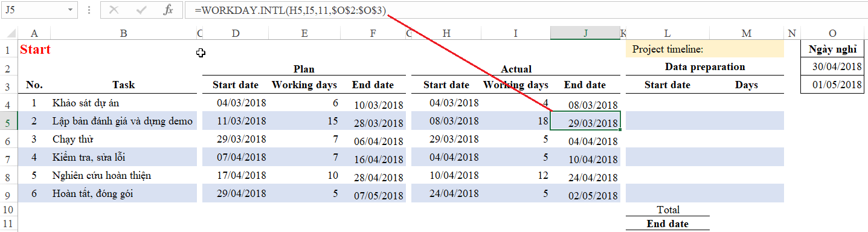
Task: Click the Enter checkmark formula bar icon
Action: tap(142, 10)
